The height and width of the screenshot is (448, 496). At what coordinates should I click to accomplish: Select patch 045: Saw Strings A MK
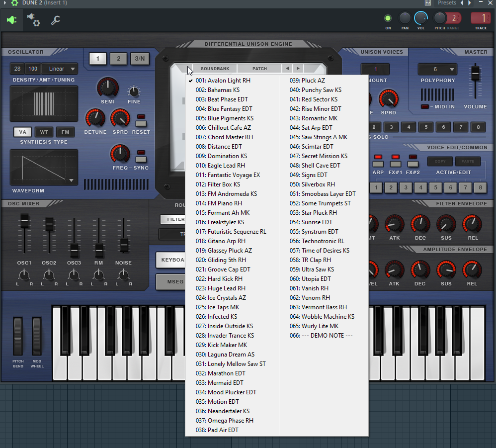(324, 137)
